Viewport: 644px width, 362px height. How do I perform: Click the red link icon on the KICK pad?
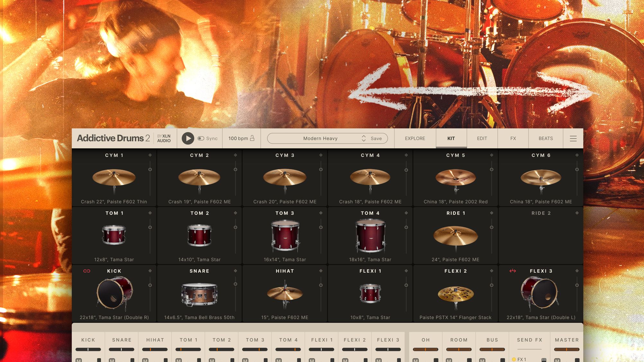[86, 271]
